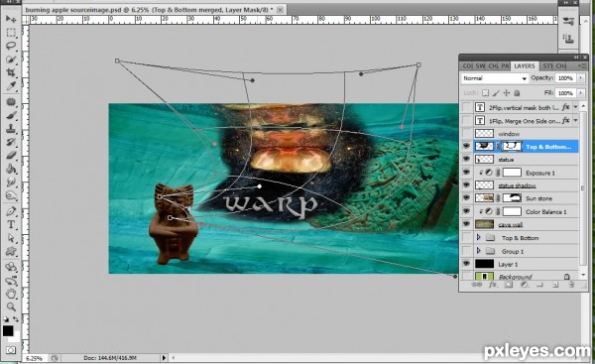Select the Custom Shape tool
Image resolution: width=595 pixels, height=364 pixels.
(11, 251)
